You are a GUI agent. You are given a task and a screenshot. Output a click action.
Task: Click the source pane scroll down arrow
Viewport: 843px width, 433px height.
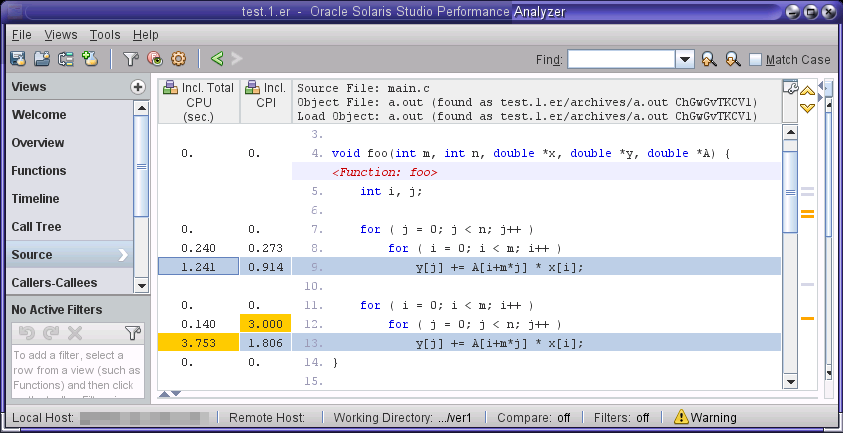coord(790,382)
